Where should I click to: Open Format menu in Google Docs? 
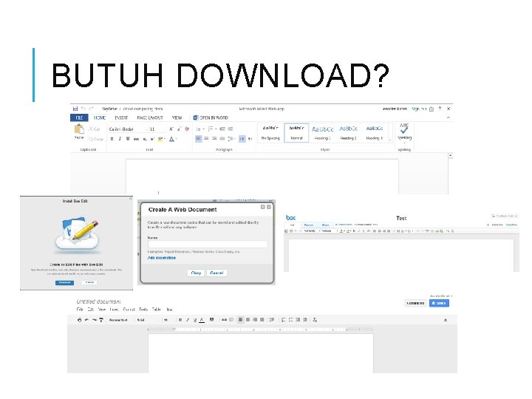[129, 309]
